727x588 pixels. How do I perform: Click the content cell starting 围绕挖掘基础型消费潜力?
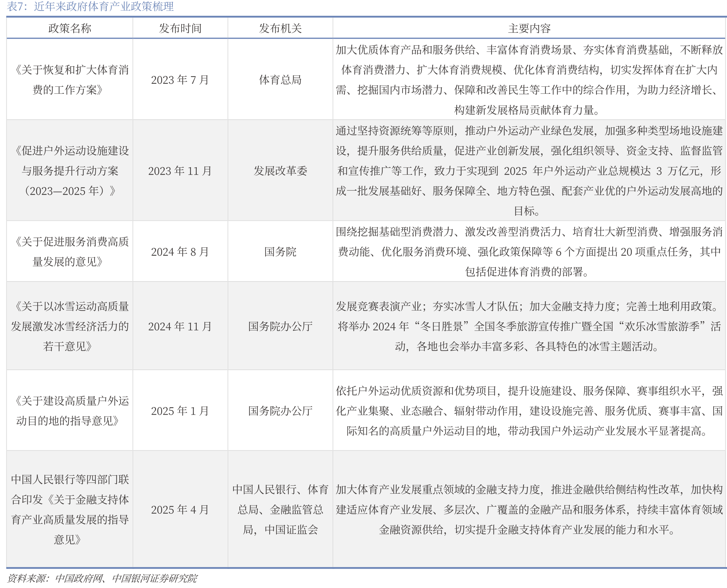pyautogui.click(x=529, y=252)
